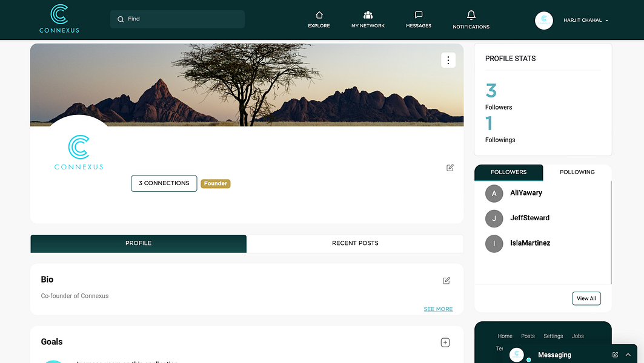Add a new goal with plus icon
Viewport: 644px width, 363px height.
click(445, 342)
